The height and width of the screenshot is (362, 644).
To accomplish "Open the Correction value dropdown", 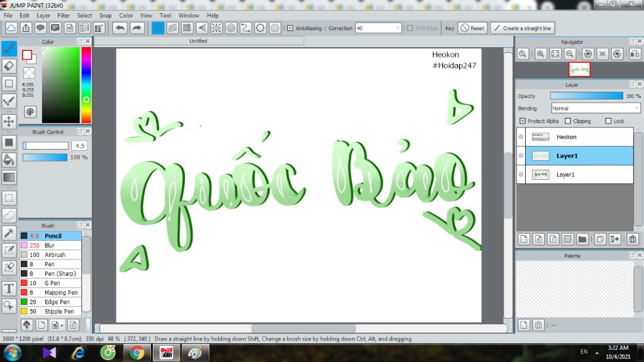I will (x=397, y=28).
